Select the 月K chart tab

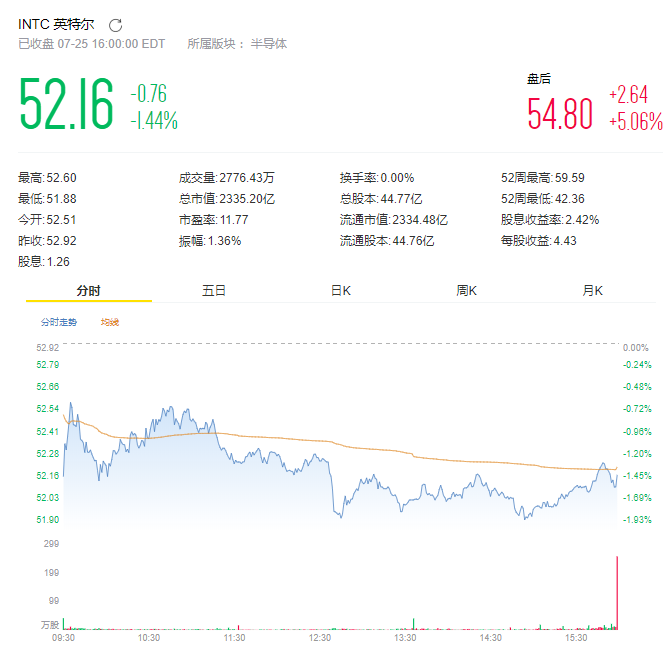pyautogui.click(x=593, y=291)
